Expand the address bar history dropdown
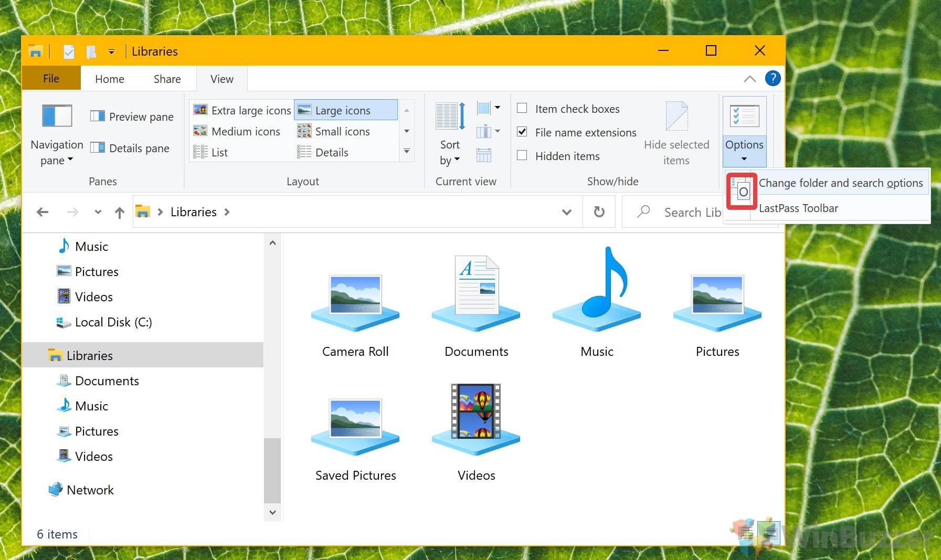Viewport: 941px width, 560px height. click(x=567, y=212)
